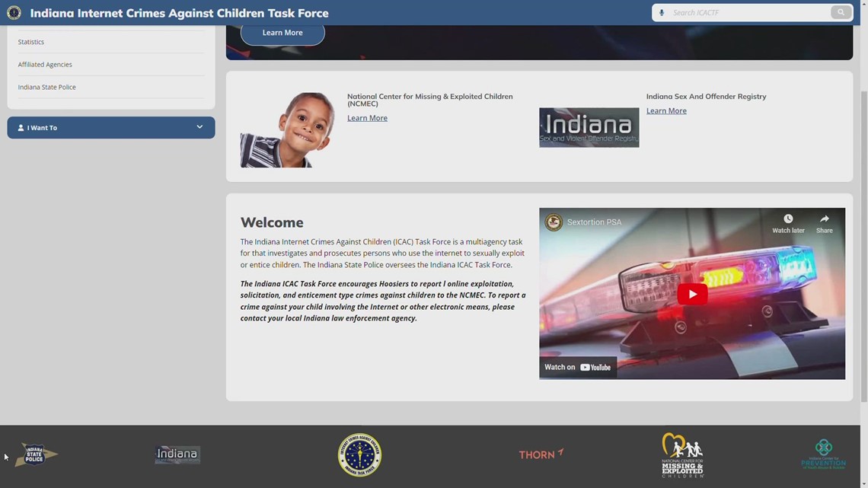
Task: Click the Indiana Center for Prevention logo
Action: (824, 455)
